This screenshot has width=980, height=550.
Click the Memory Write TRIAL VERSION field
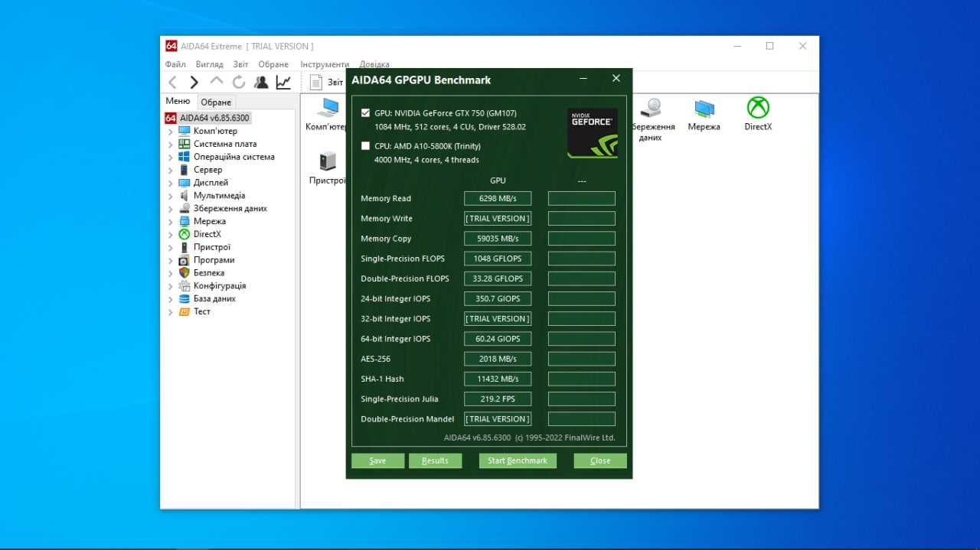(x=498, y=218)
